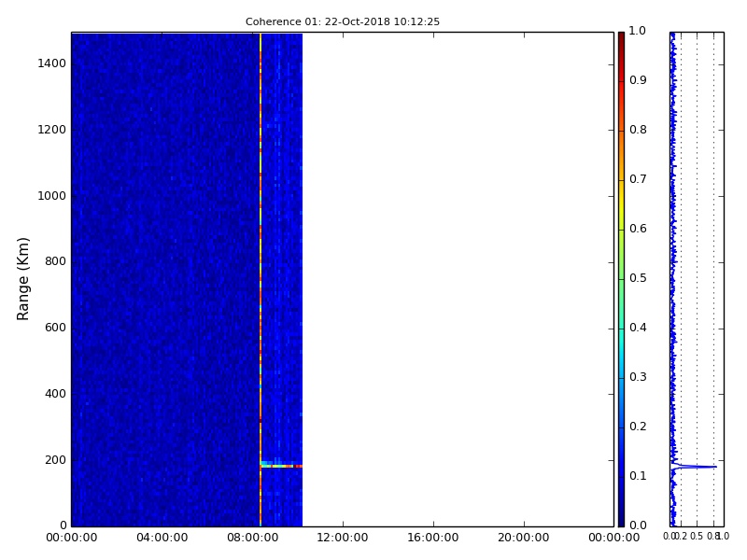Click the 04:00:00 time axis label
The width and height of the screenshot is (747, 560).
[162, 538]
